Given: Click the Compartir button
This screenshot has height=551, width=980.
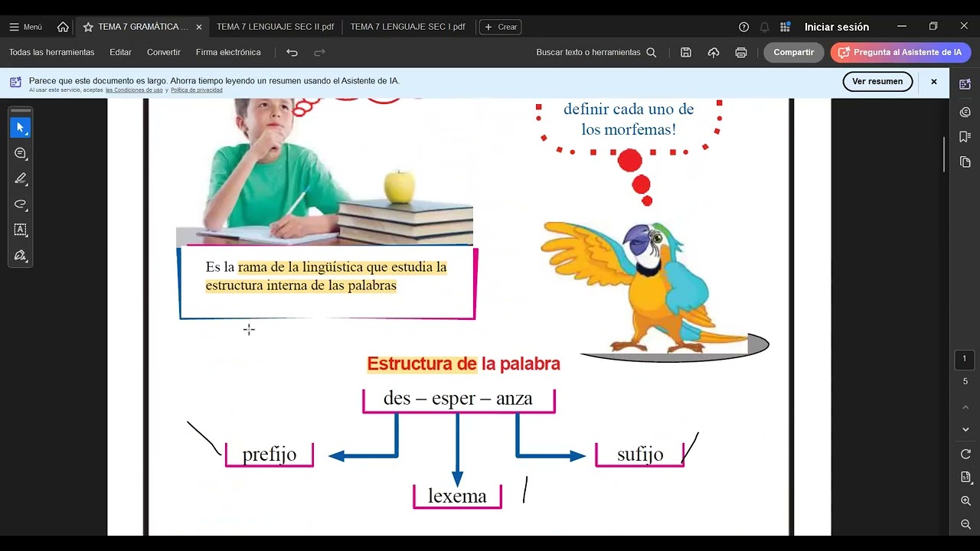Looking at the screenshot, I should [793, 52].
